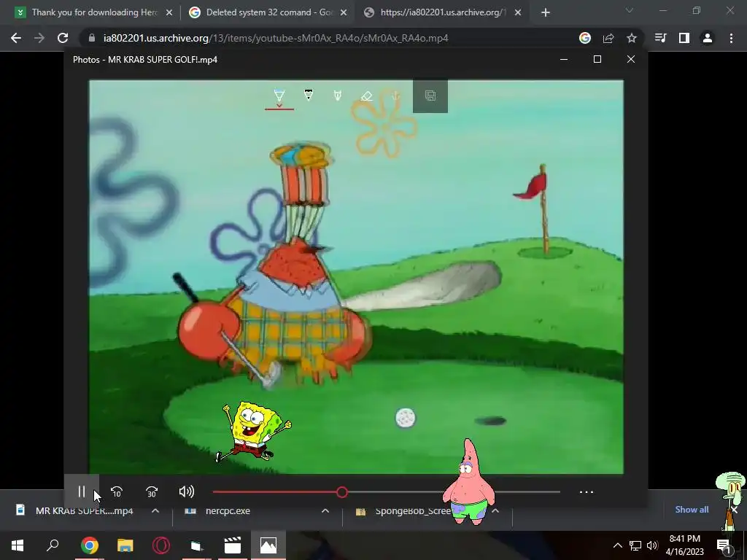
Task: Expand options for MR KRAB SUPER download
Action: pyautogui.click(x=155, y=510)
